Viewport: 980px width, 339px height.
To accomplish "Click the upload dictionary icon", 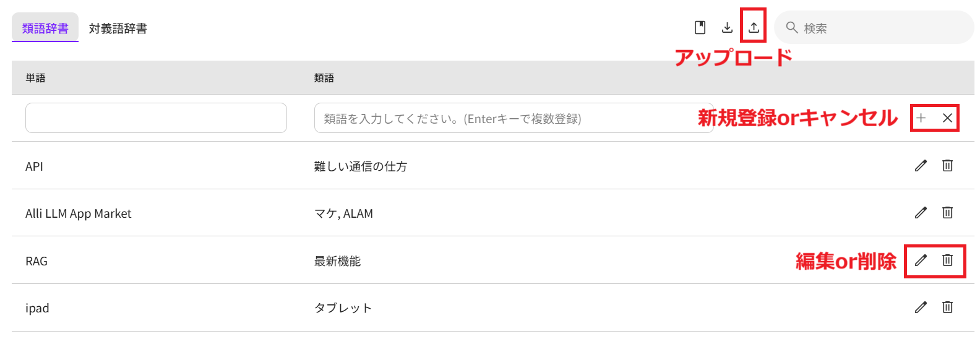I will pyautogui.click(x=754, y=27).
